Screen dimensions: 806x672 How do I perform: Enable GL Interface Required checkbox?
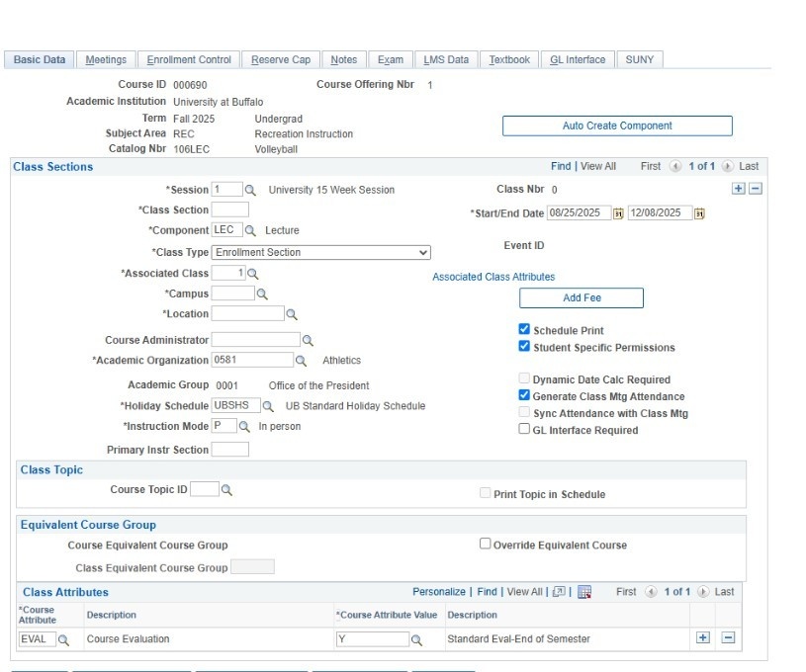coord(525,430)
